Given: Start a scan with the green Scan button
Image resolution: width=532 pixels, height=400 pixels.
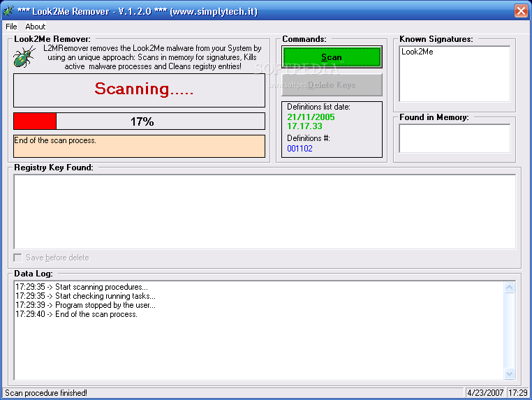Looking at the screenshot, I should click(x=332, y=57).
